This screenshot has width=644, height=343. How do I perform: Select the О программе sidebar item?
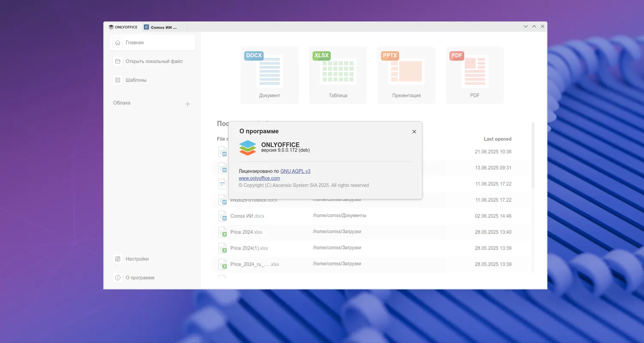coord(153,278)
